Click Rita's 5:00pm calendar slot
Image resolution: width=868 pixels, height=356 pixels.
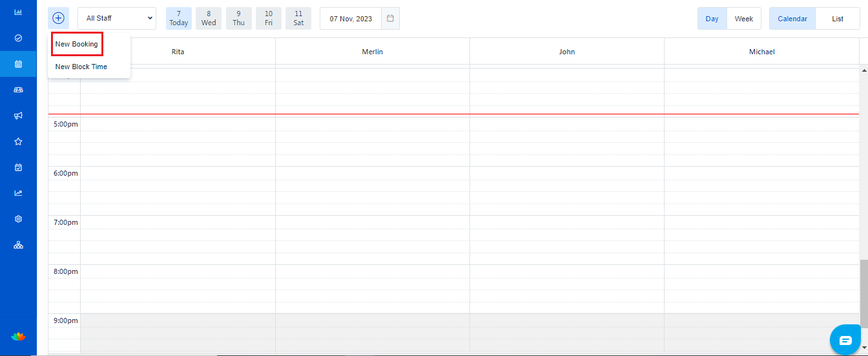178,123
